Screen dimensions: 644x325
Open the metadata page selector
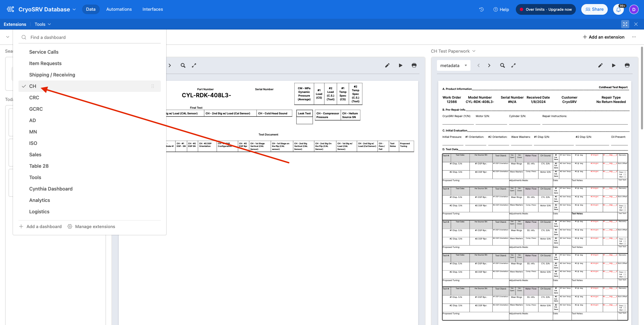(453, 65)
